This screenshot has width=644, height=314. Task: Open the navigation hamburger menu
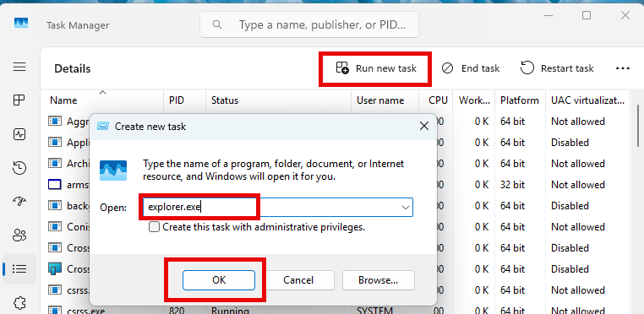coord(19,67)
